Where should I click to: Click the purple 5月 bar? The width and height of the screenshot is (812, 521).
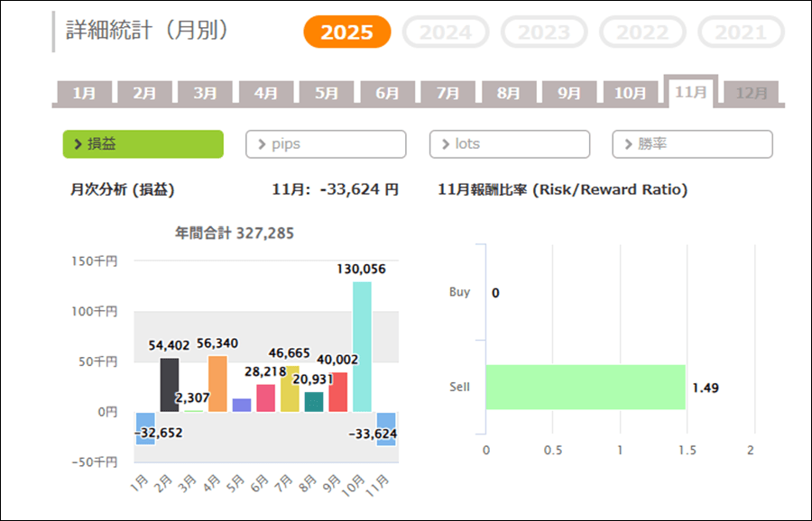[242, 405]
